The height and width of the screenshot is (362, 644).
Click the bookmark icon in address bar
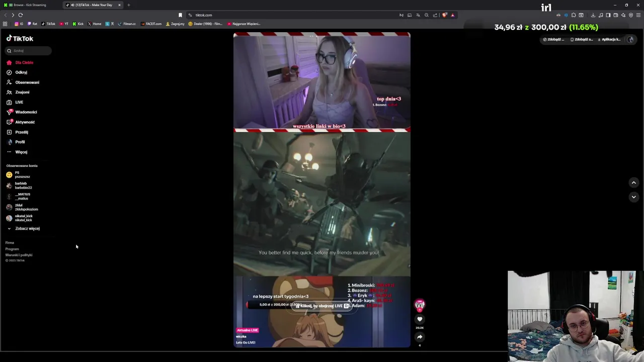tap(180, 15)
